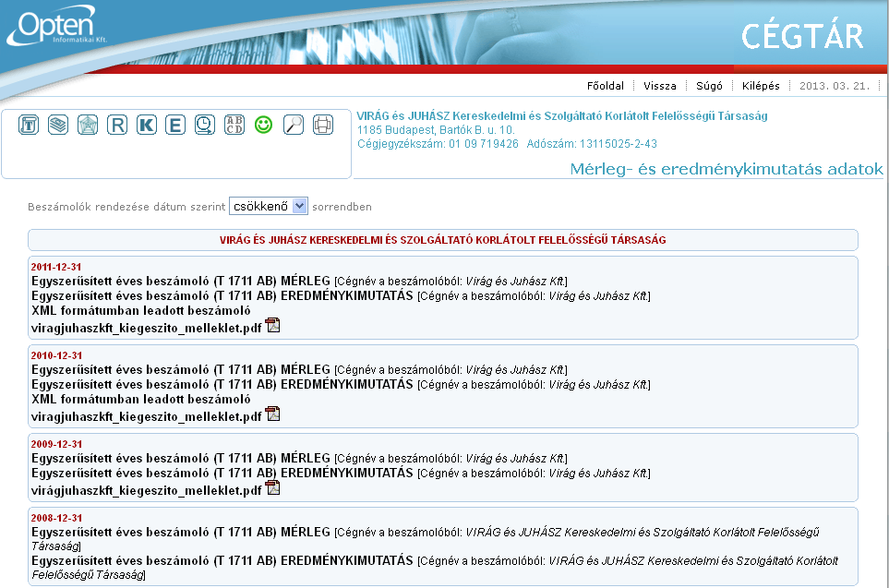Click the 2008-12-31 date heading
The width and height of the screenshot is (889, 588).
[x=56, y=518]
